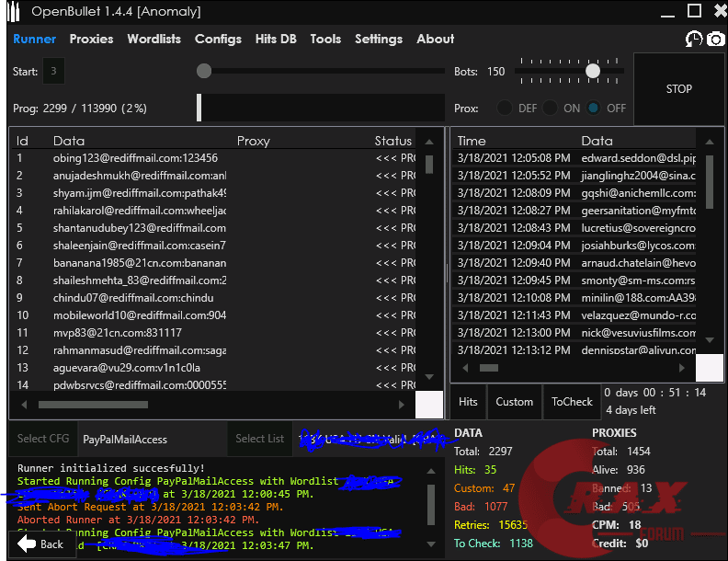Open the Custom results tab

(514, 401)
